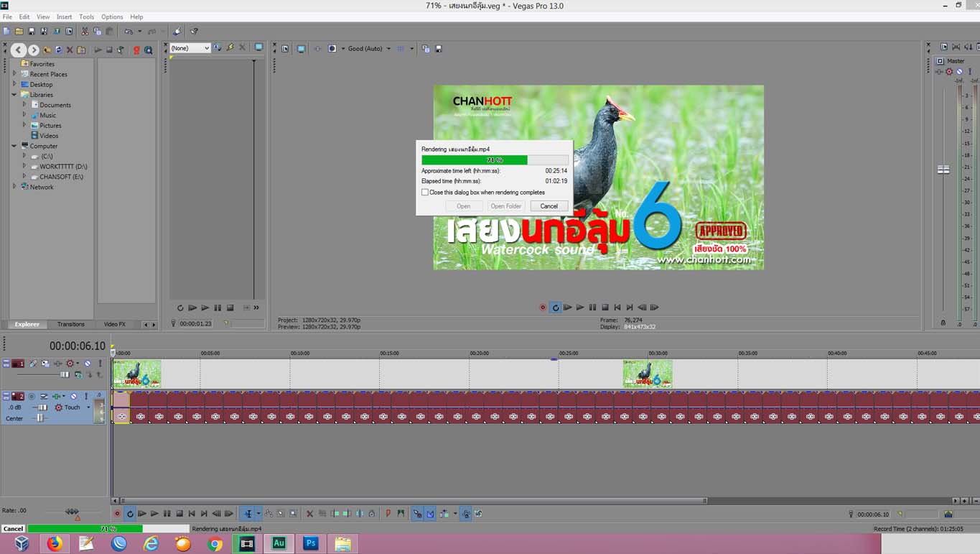Image resolution: width=980 pixels, height=554 pixels.
Task: Open Firefox from the taskbar
Action: [x=55, y=544]
